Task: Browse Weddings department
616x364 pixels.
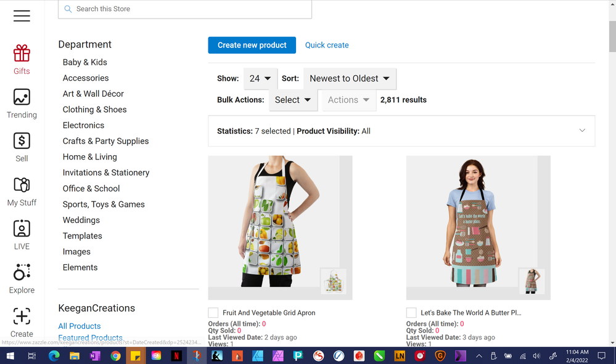Action: [81, 220]
